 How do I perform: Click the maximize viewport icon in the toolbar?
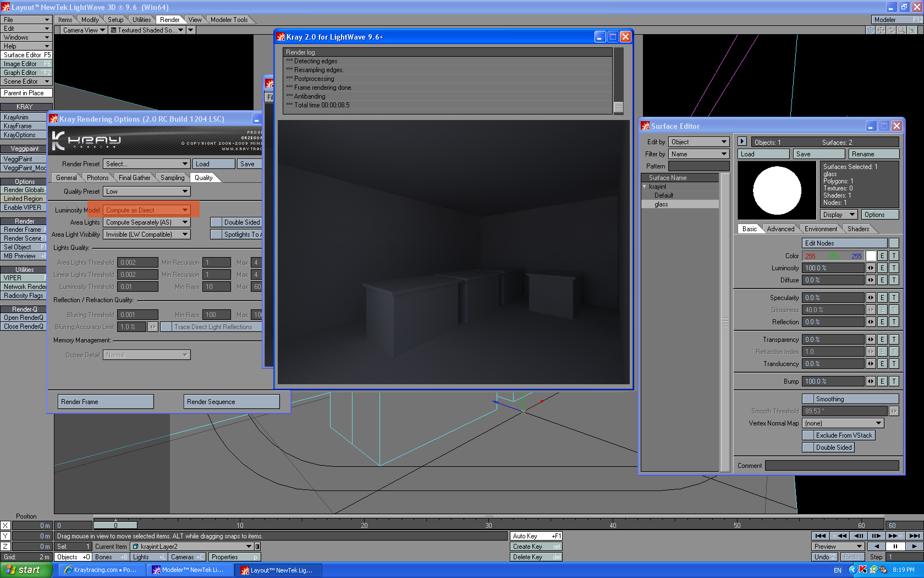pos(912,30)
